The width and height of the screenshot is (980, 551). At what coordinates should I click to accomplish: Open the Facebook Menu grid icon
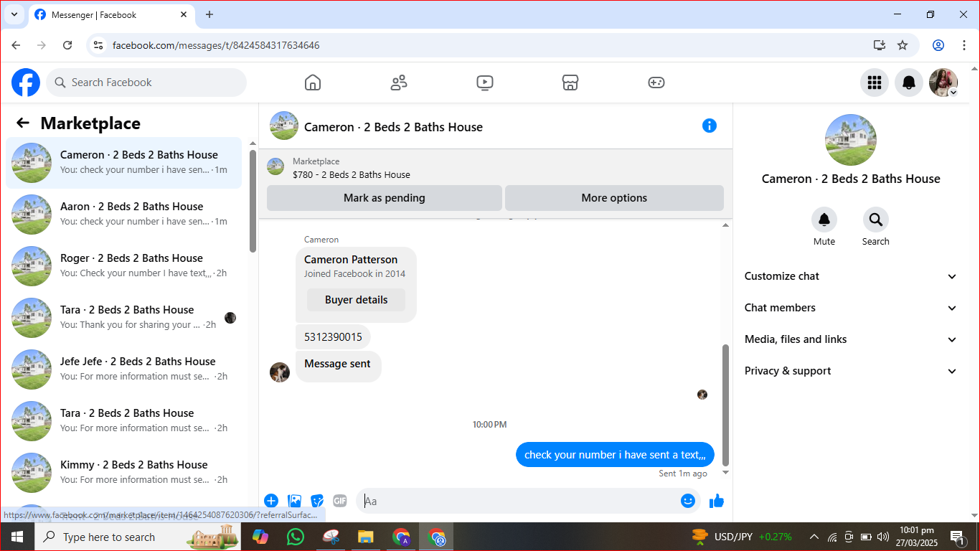(875, 83)
